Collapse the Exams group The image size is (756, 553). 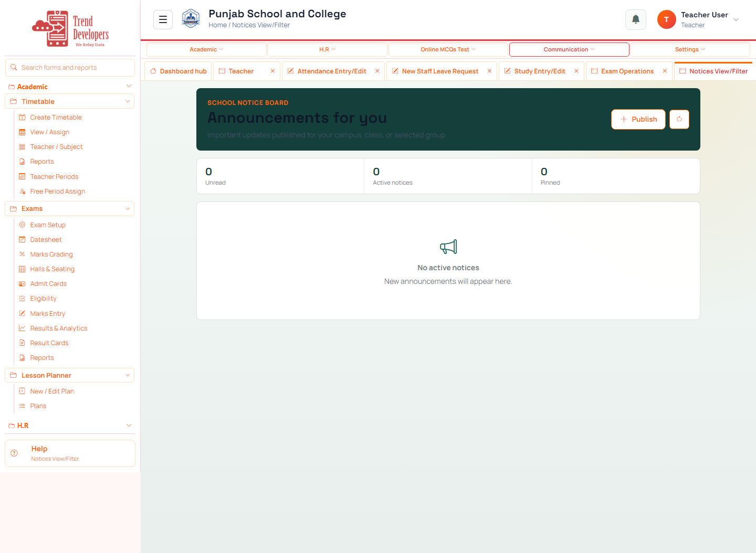click(128, 208)
